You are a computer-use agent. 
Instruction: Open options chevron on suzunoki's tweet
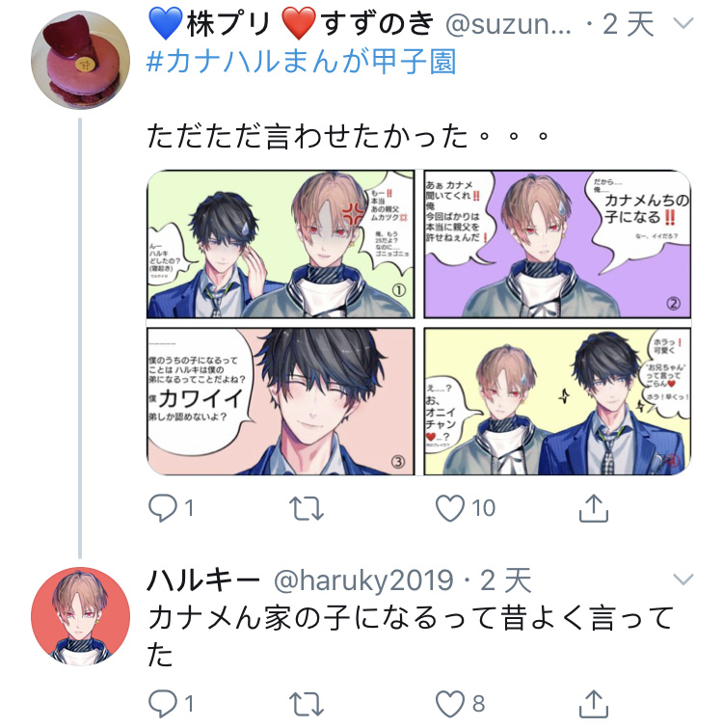point(683,23)
